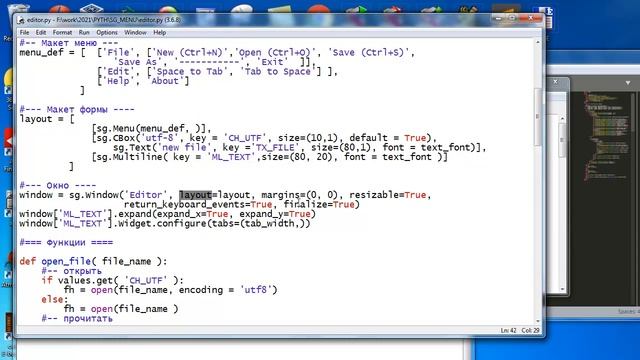Click the scroll-up arrow in the background window's scrollbar
This screenshot has height=360, width=640.
pos(562,118)
